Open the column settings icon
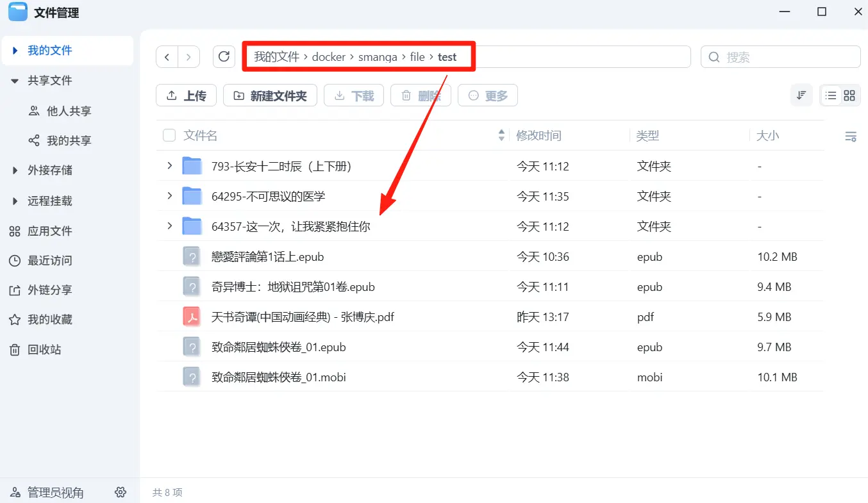868x503 pixels. (x=851, y=136)
